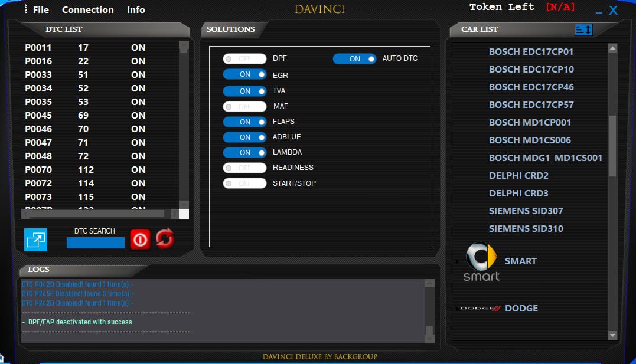Toggle the TVA switch
Screen dimensions: 636x364
(x=244, y=91)
